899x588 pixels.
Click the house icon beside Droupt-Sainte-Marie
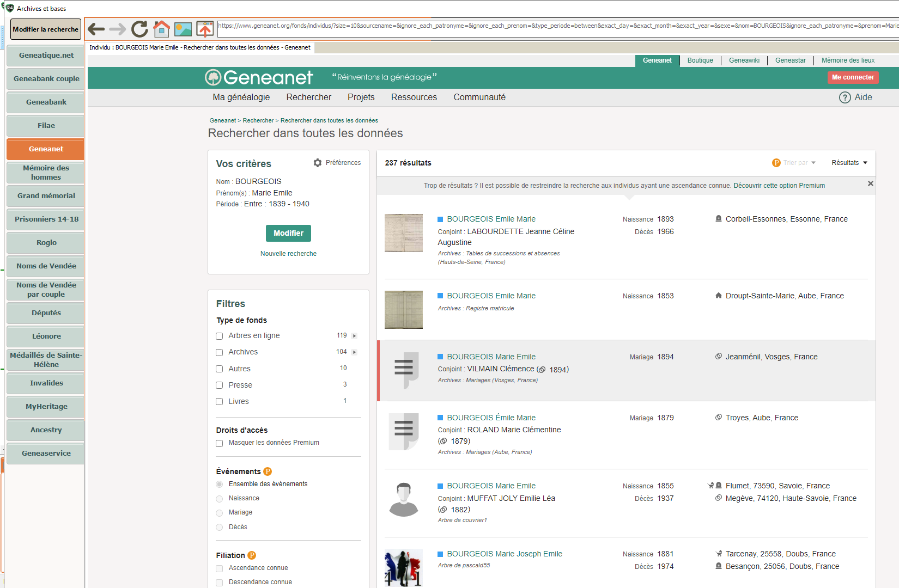pyautogui.click(x=719, y=296)
